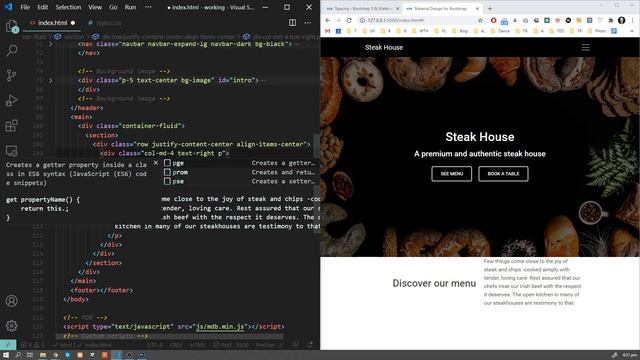Expand the folded intro div in code
Viewport: 640px width, 360px height.
[x=51, y=80]
